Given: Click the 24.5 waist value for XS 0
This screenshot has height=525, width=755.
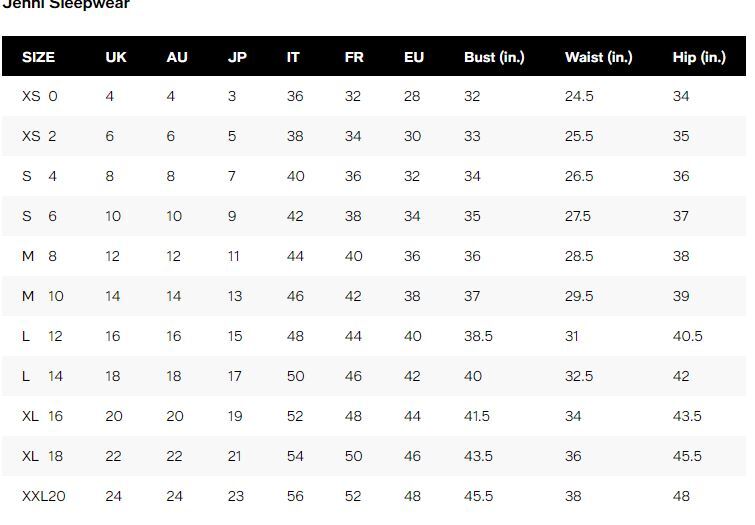Looking at the screenshot, I should (579, 96).
